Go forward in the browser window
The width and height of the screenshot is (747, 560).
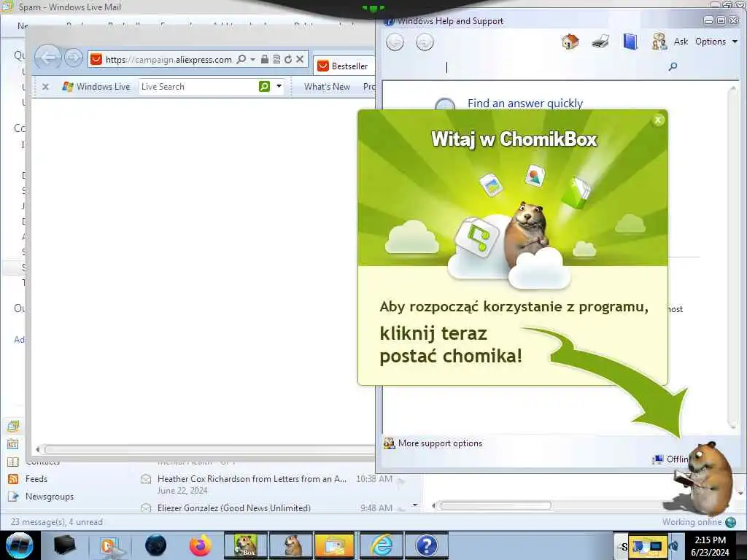point(73,58)
